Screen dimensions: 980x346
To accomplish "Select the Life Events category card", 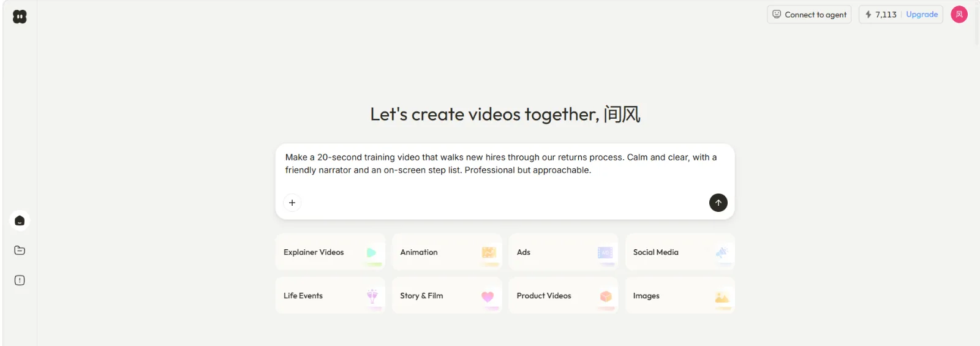I will (330, 295).
